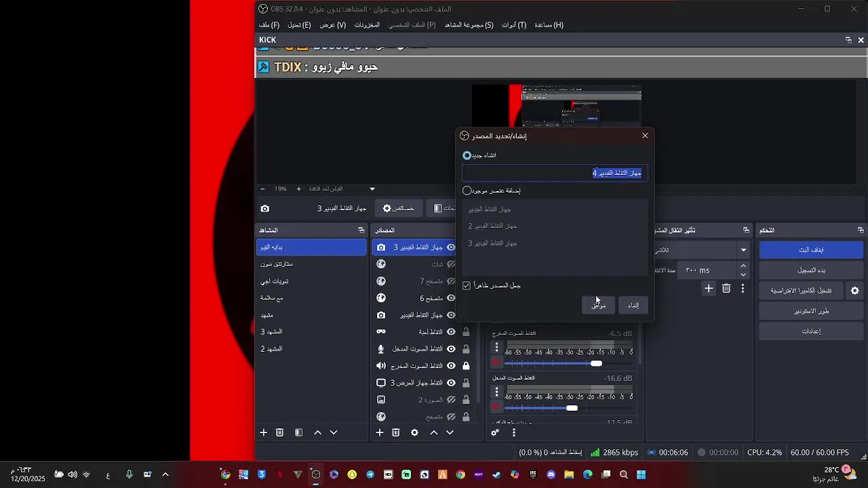
Task: Zoom out preview with the minus icon
Action: [262, 189]
